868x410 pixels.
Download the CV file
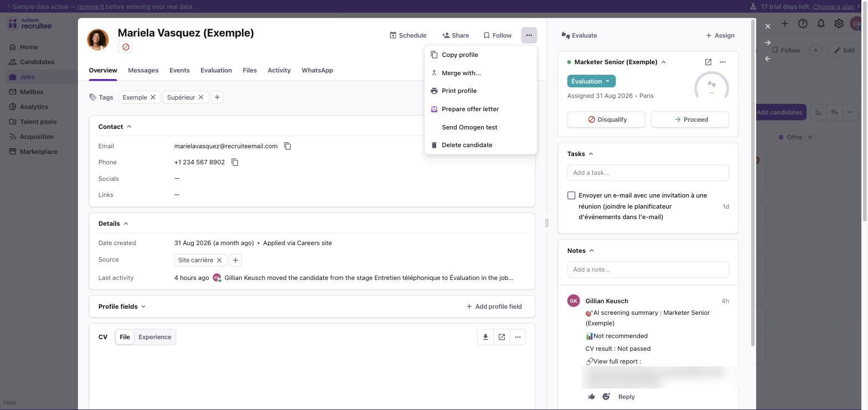point(485,337)
